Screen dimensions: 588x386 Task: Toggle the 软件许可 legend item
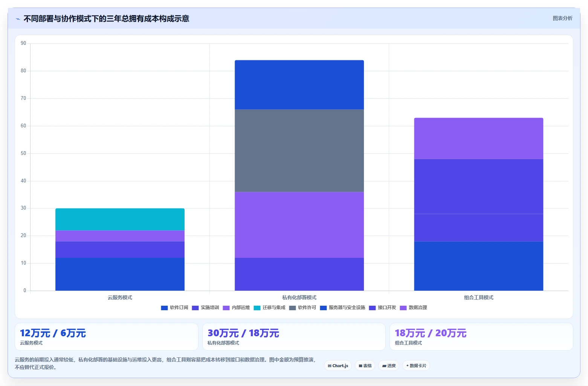302,308
